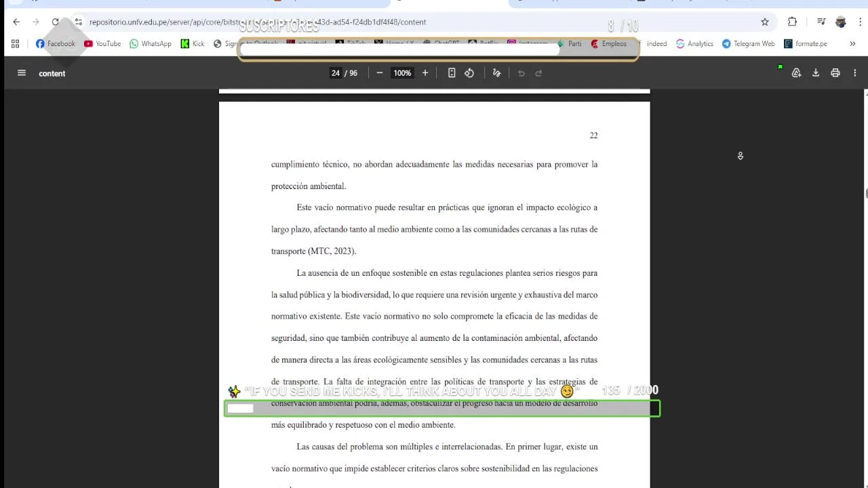The width and height of the screenshot is (868, 488).
Task: Click the "content" document title
Action: pyautogui.click(x=52, y=73)
